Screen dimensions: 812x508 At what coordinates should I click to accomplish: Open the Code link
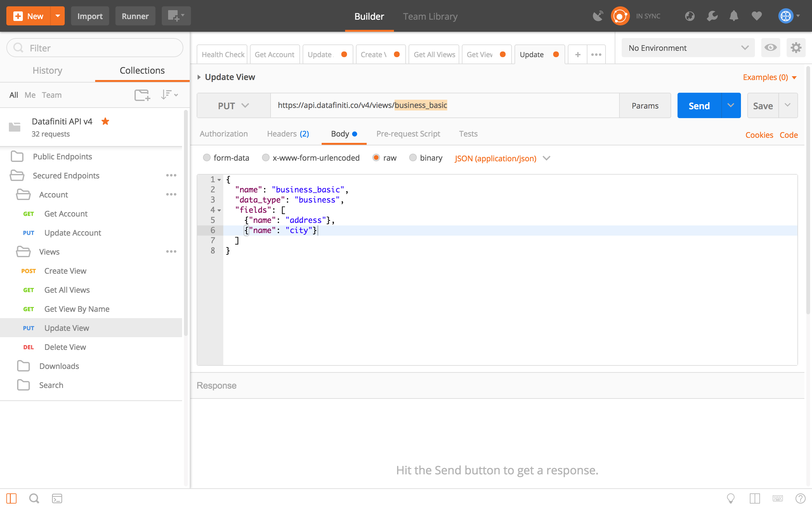tap(789, 135)
